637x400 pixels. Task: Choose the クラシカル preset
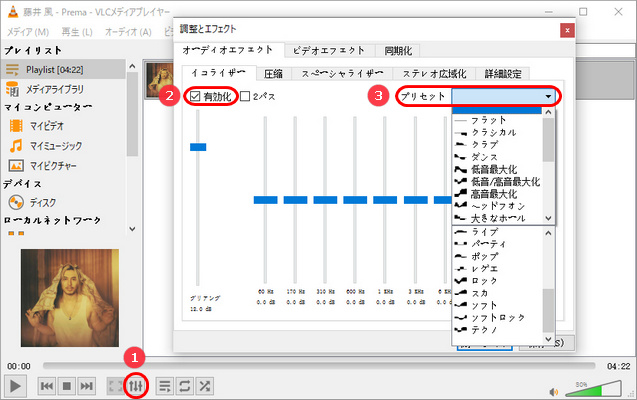(497, 132)
